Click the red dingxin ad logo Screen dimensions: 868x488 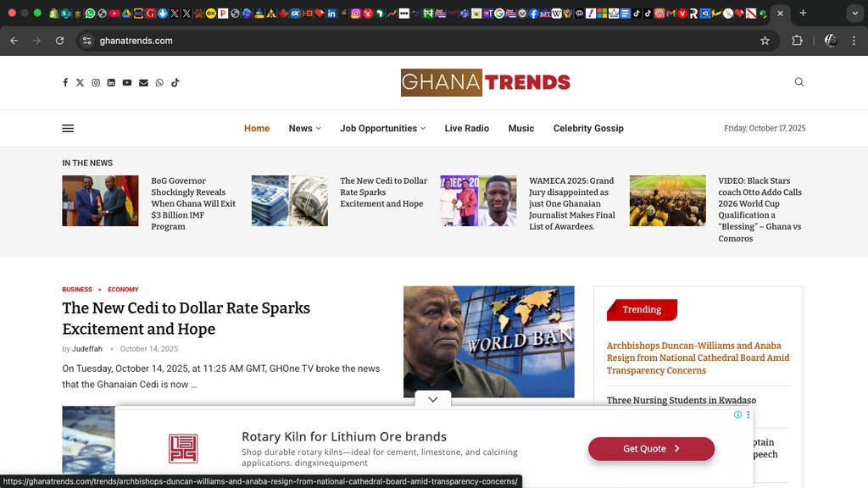point(183,448)
